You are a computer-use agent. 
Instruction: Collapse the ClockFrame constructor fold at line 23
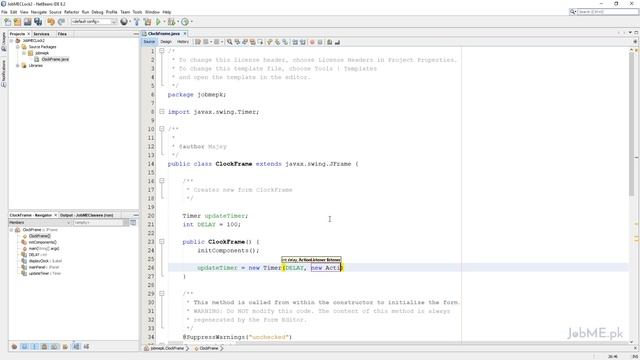click(x=162, y=242)
